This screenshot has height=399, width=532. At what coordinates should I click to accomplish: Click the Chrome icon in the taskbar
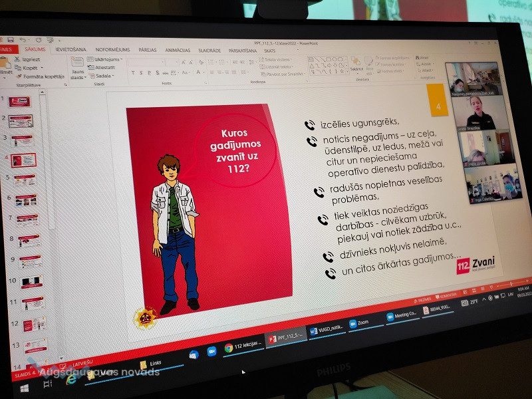228,347
